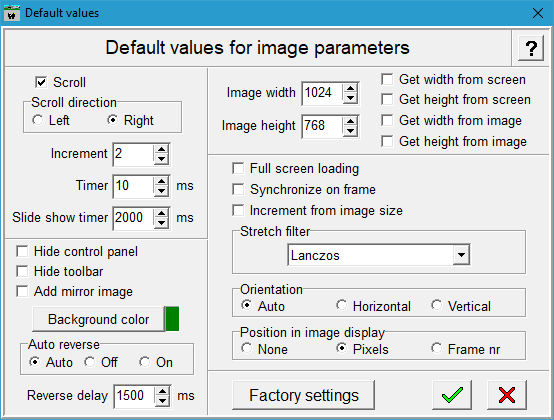This screenshot has height=420, width=554.
Task: Enable Get width from screen
Action: coord(387,79)
